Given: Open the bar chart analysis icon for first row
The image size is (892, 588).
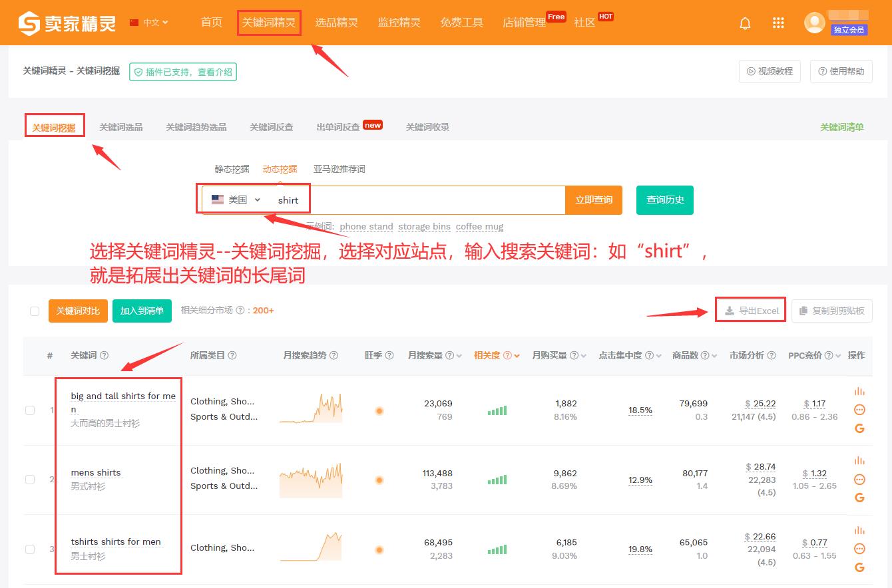Looking at the screenshot, I should coord(859,392).
